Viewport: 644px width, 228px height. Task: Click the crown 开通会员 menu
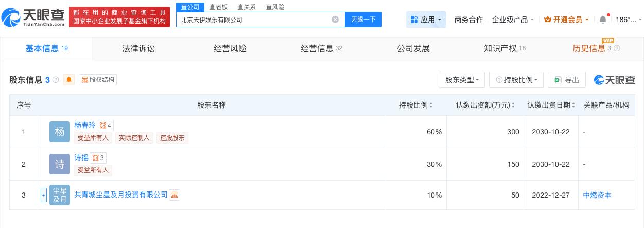tap(567, 20)
